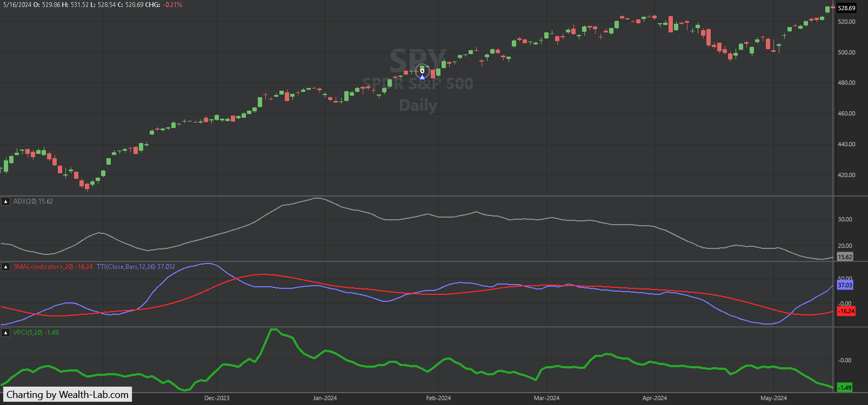
Task: Click the Jan-2024 date axis label
Action: 325,398
